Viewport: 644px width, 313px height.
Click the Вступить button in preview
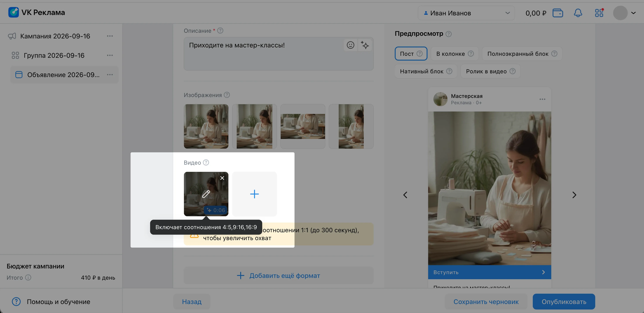(x=489, y=272)
